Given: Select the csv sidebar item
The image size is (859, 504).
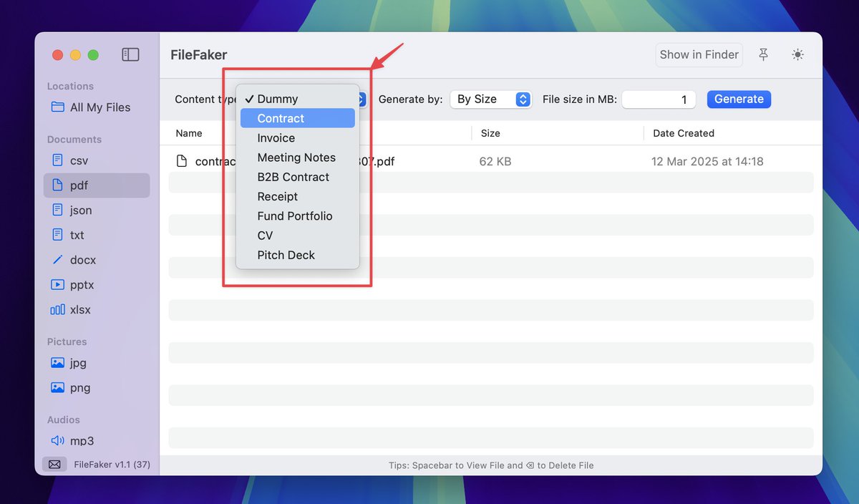Looking at the screenshot, I should point(97,160).
